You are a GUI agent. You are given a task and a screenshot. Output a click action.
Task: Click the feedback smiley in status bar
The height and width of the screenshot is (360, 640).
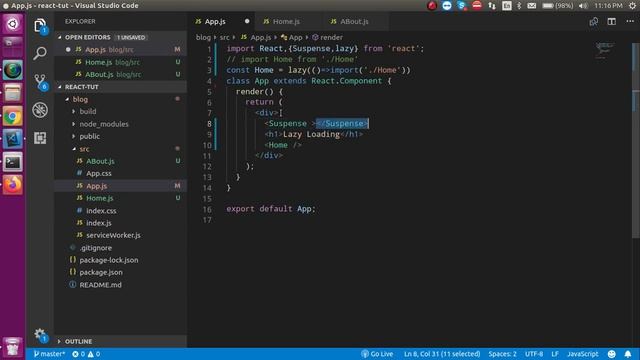click(x=611, y=354)
